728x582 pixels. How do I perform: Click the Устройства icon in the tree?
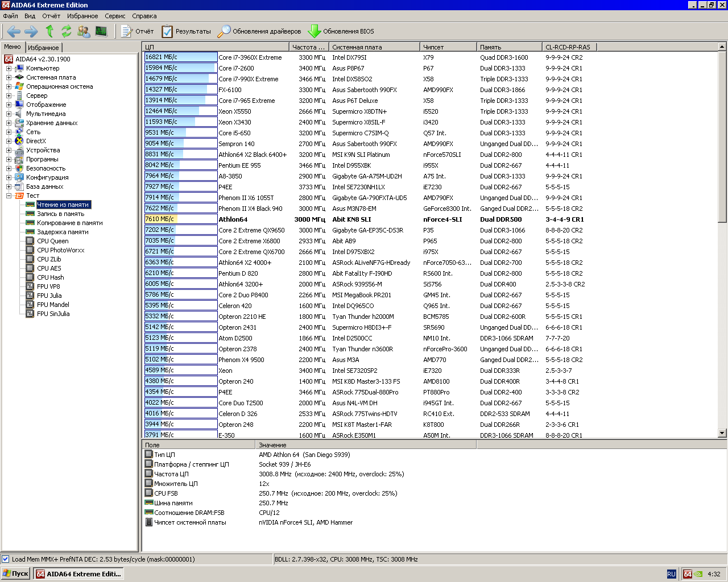(19, 150)
